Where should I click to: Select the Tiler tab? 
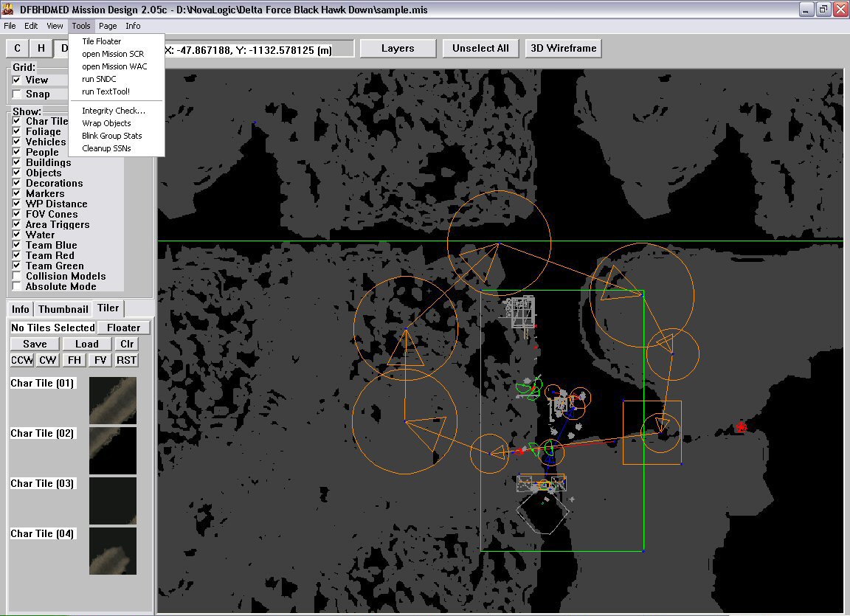tap(108, 308)
